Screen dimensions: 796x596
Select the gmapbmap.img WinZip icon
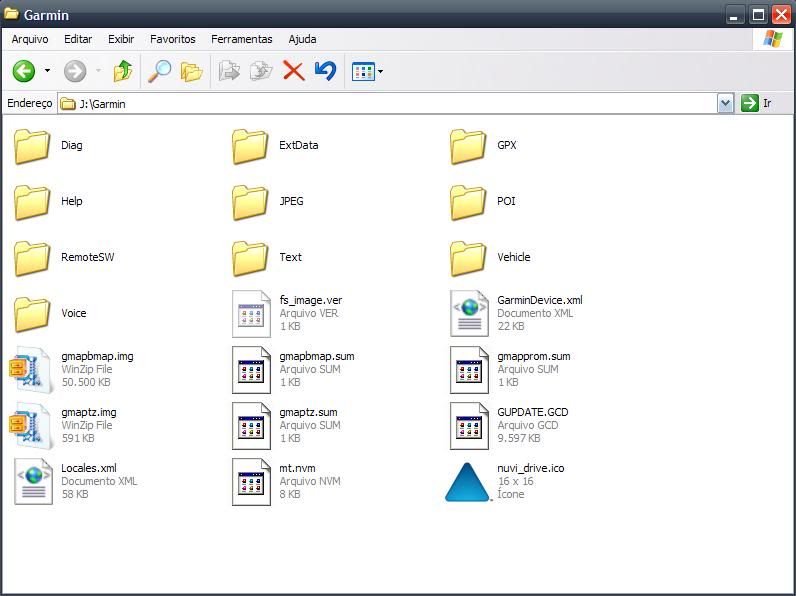click(x=31, y=370)
